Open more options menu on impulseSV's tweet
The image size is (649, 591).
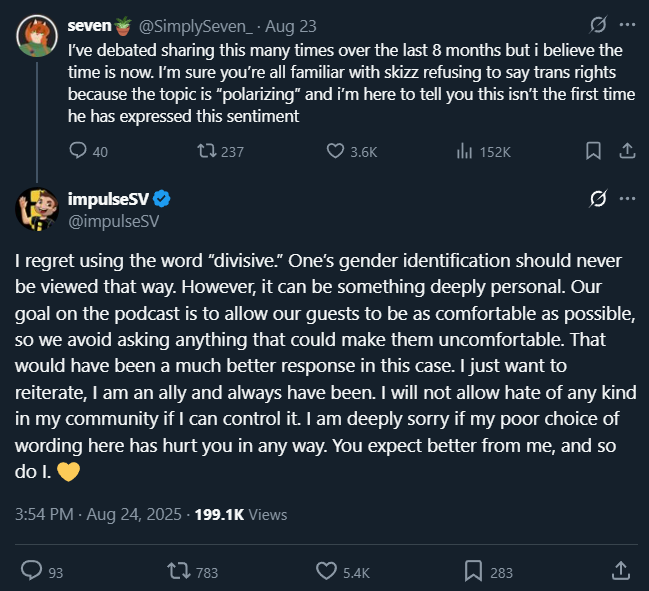[x=627, y=199]
